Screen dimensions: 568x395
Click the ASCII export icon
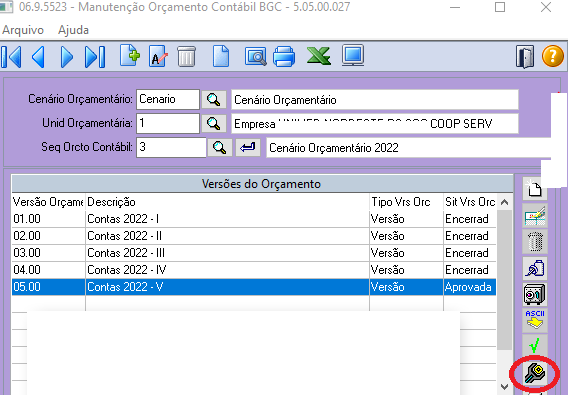tap(535, 320)
